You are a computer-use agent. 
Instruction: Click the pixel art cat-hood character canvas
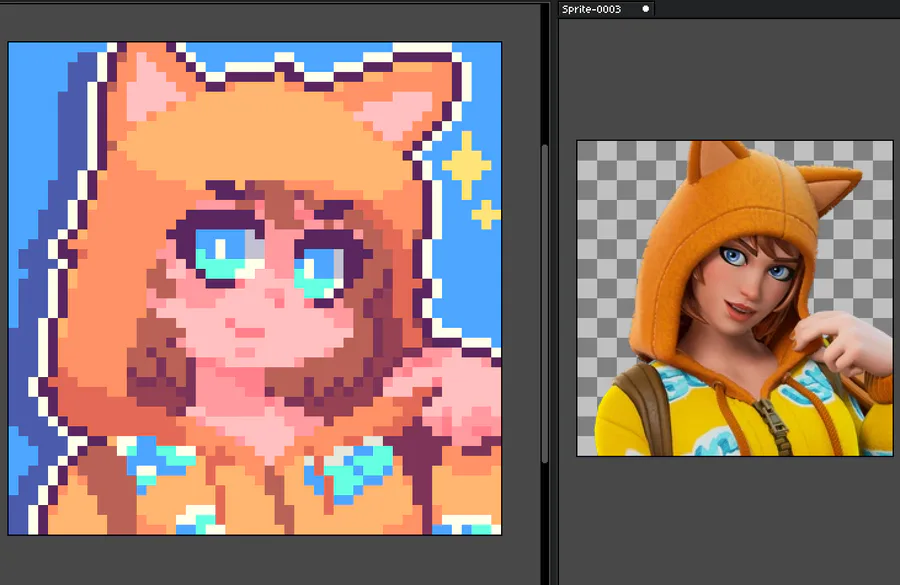point(255,288)
